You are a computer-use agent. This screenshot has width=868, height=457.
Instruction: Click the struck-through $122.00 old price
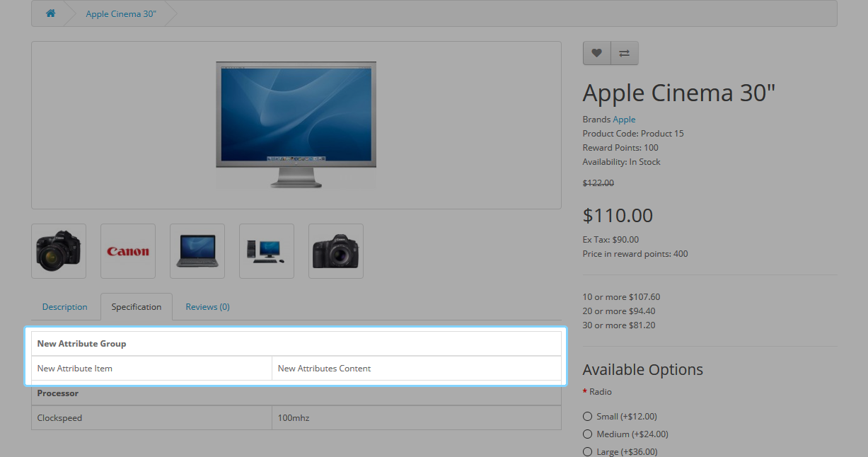pos(598,183)
